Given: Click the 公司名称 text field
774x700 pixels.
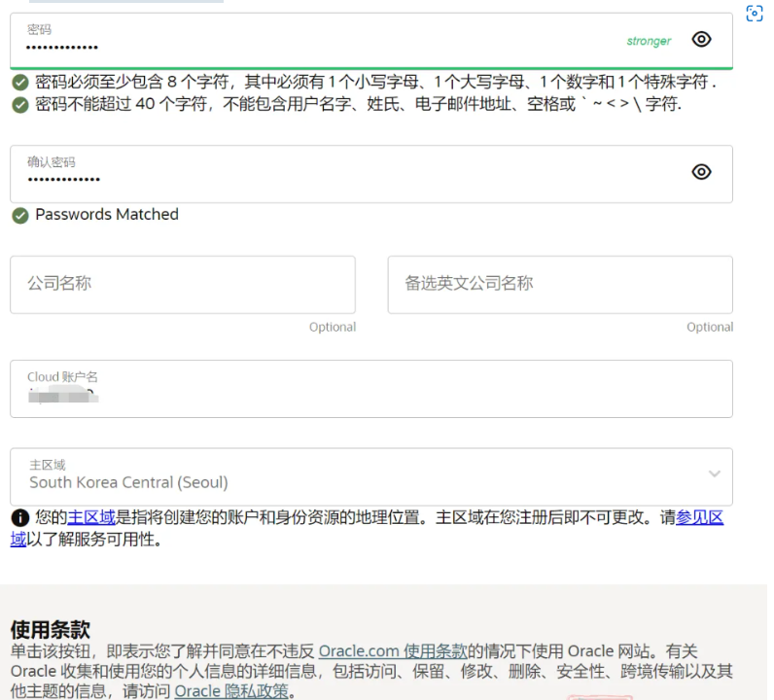Looking at the screenshot, I should pyautogui.click(x=182, y=284).
